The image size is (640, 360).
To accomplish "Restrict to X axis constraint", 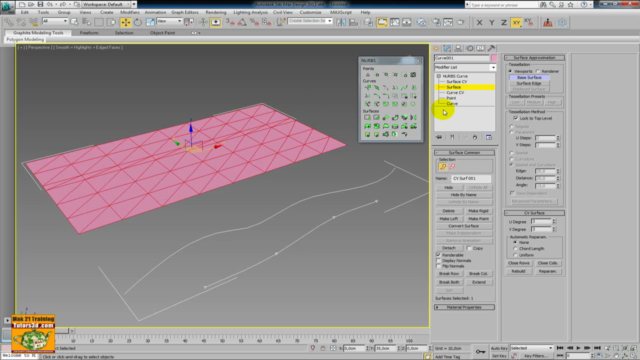I will tap(480, 23).
